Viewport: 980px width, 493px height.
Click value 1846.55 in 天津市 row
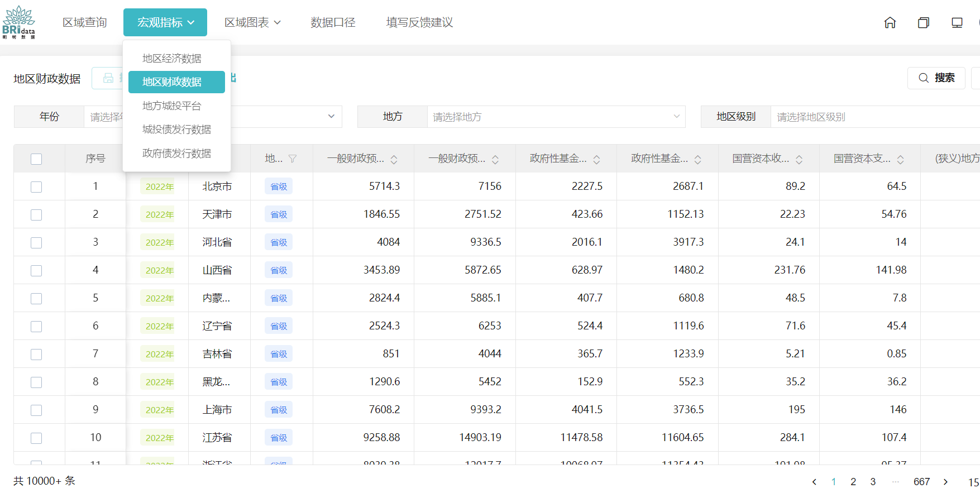point(381,214)
